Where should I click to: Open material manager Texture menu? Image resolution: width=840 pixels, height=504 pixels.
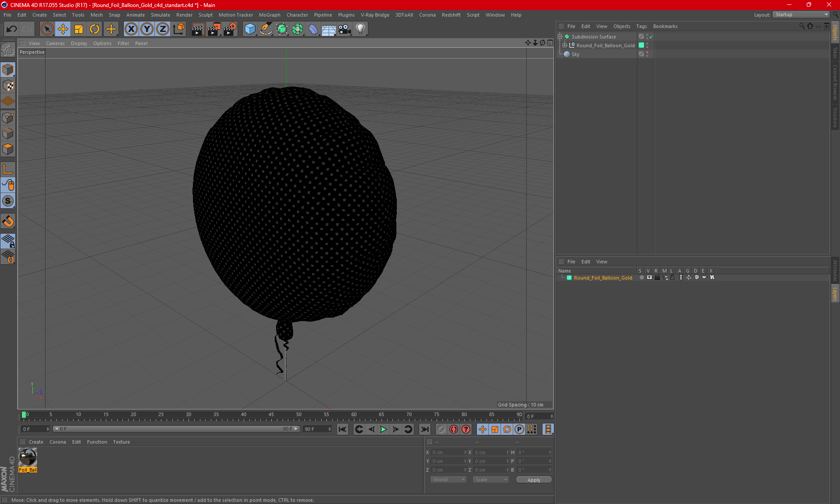[x=121, y=442]
